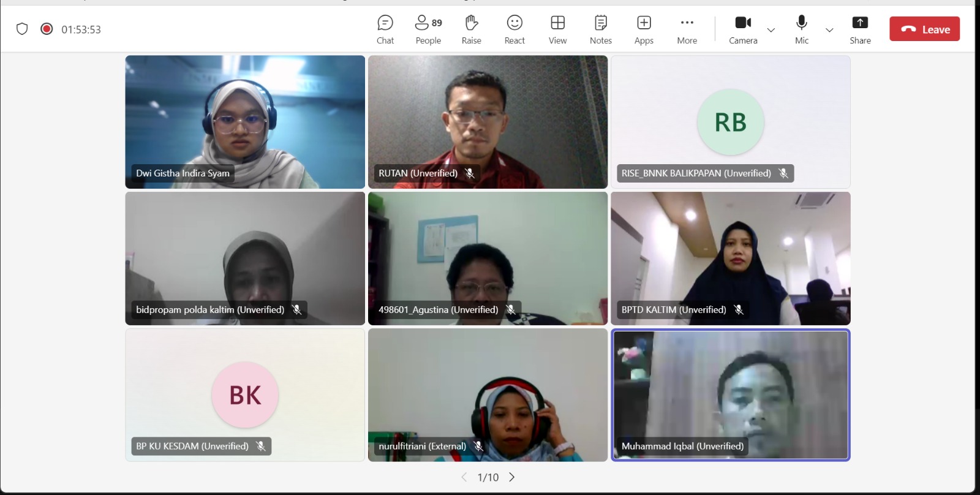Click muted mic icon on BPTD KALTIM

tap(738, 310)
